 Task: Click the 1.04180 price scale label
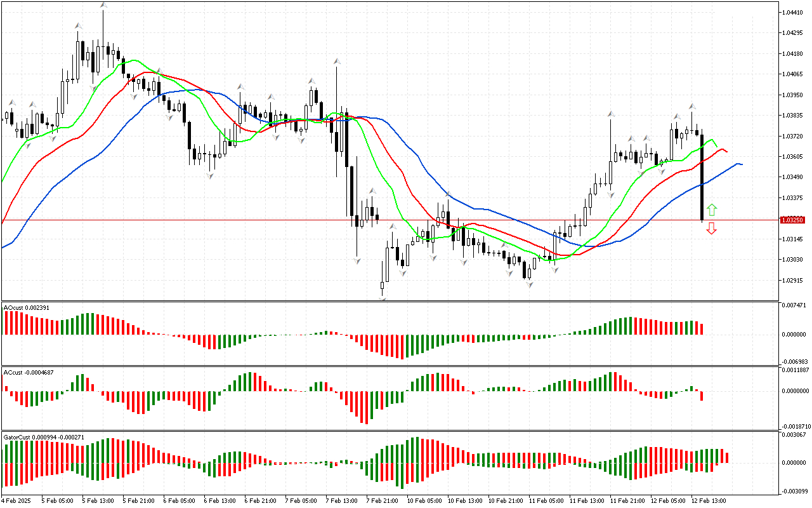[792, 54]
